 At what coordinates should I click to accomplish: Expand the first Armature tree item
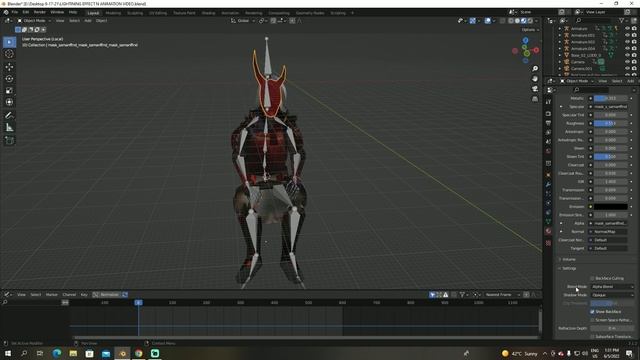point(560,29)
